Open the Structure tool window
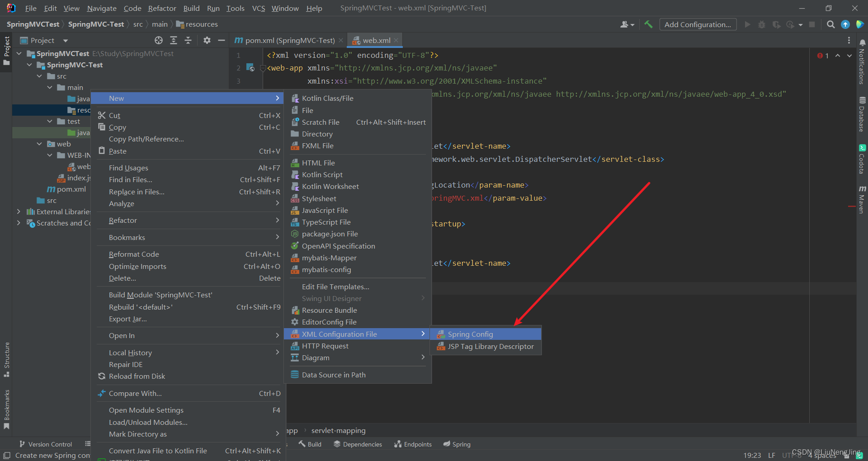Screen dimensions: 868x461 tap(6, 359)
